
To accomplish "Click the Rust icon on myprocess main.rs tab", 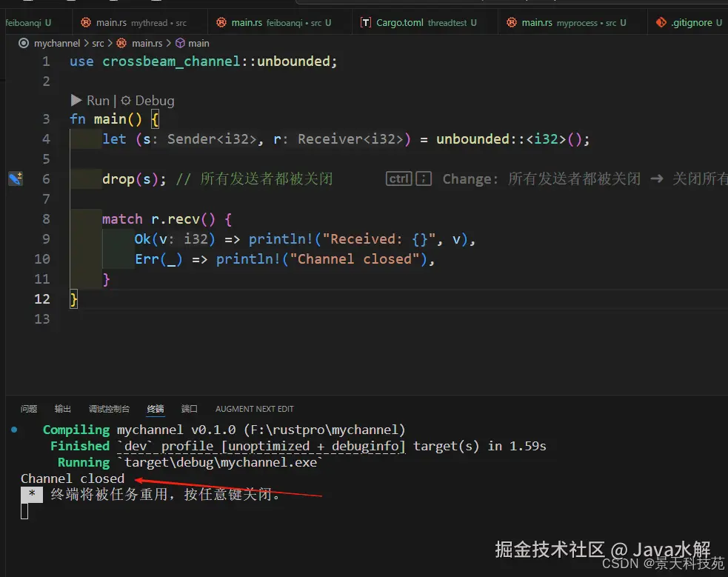I will pos(511,22).
